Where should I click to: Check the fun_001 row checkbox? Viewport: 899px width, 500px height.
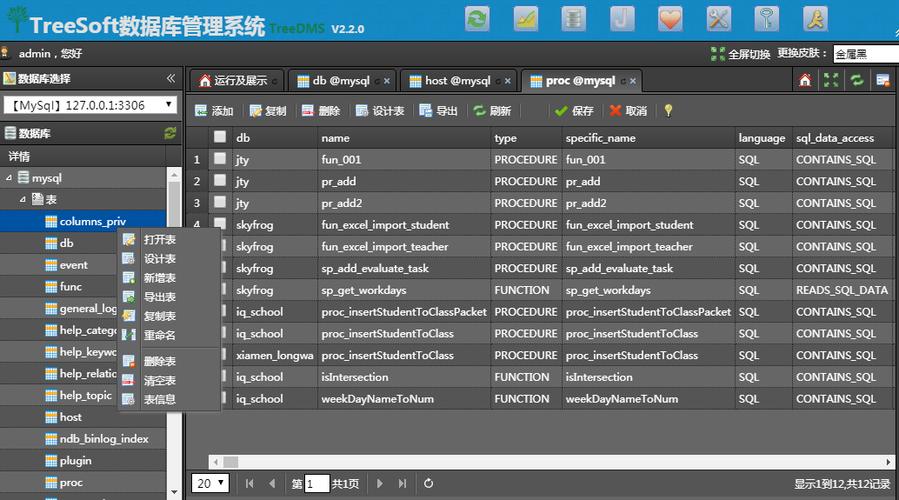[220, 158]
